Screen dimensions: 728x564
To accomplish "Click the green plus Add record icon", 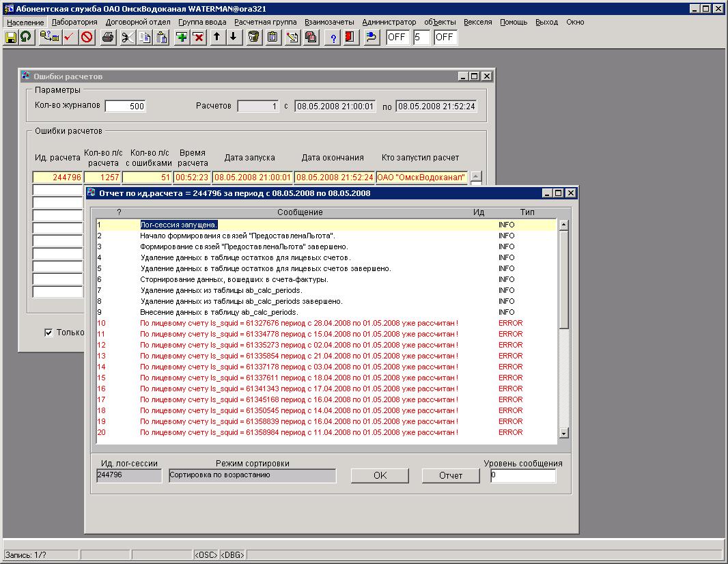I will click(182, 37).
